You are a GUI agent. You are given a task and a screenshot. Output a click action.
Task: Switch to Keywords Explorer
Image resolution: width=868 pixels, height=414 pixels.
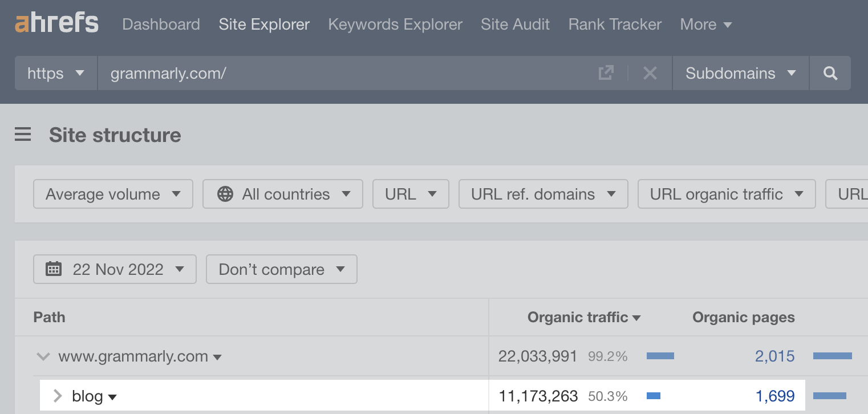click(395, 24)
